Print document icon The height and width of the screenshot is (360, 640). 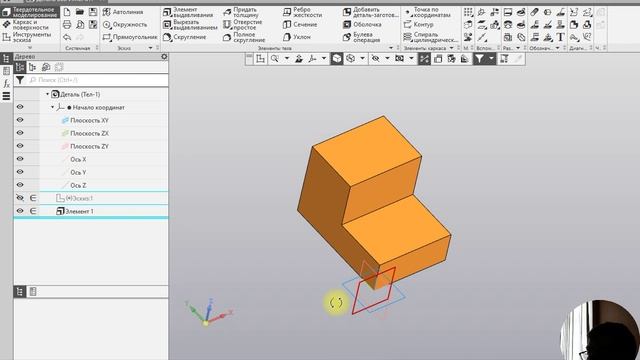pos(67,25)
